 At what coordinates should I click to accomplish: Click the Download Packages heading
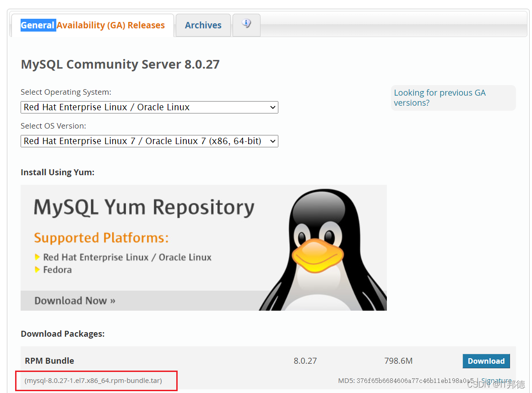point(63,334)
